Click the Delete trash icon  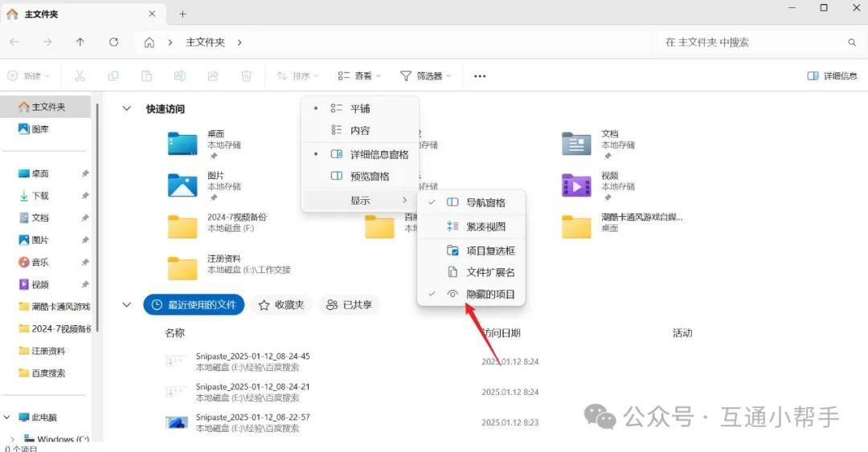pos(247,75)
